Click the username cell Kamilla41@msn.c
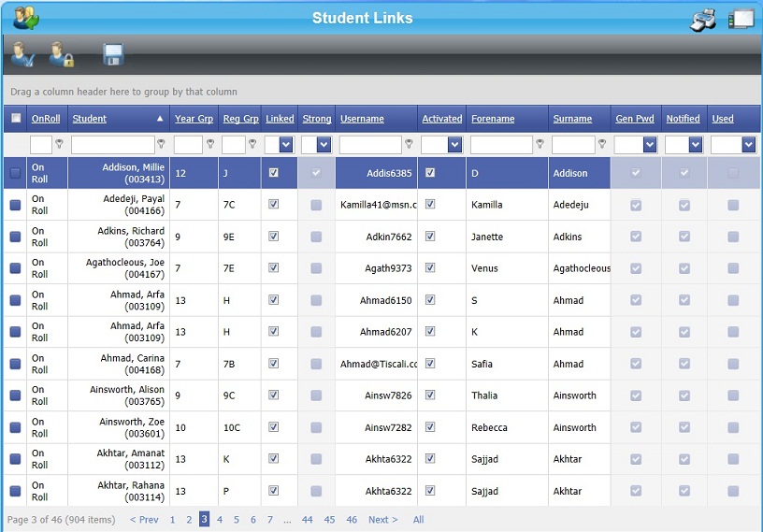The width and height of the screenshot is (763, 532). (378, 205)
